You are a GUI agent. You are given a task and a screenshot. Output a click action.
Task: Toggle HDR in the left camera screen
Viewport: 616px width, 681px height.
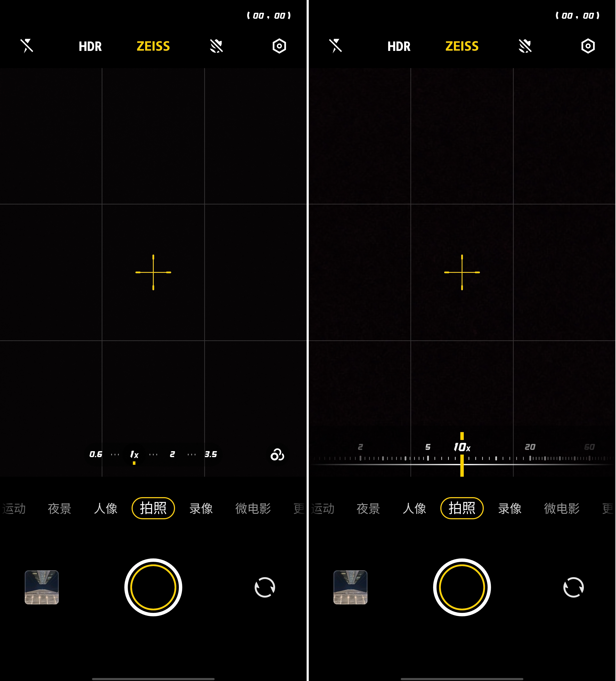(x=90, y=46)
